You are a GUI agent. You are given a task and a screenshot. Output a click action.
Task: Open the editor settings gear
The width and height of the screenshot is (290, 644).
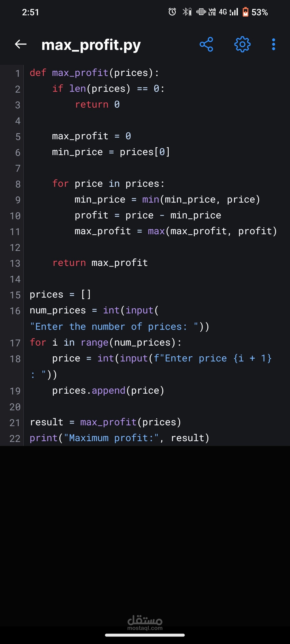click(x=242, y=45)
